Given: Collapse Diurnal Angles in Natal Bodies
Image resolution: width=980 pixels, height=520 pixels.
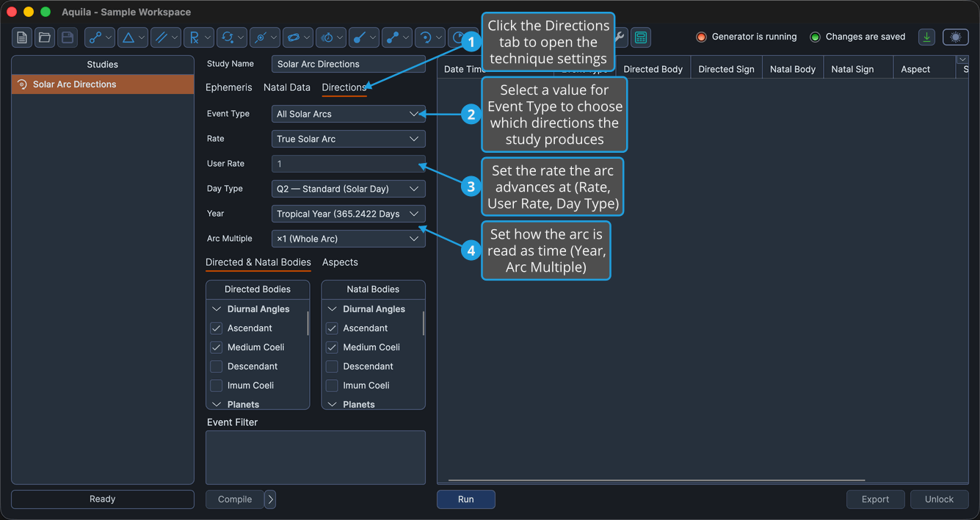Looking at the screenshot, I should click(x=332, y=309).
